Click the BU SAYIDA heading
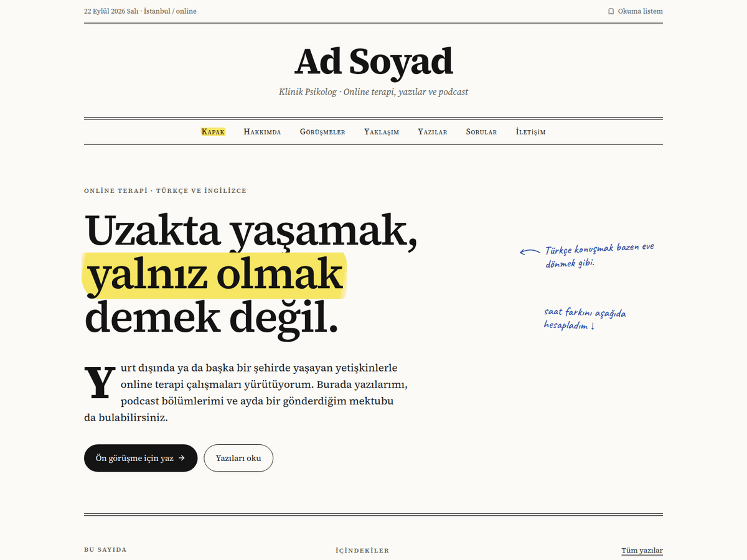 [105, 550]
